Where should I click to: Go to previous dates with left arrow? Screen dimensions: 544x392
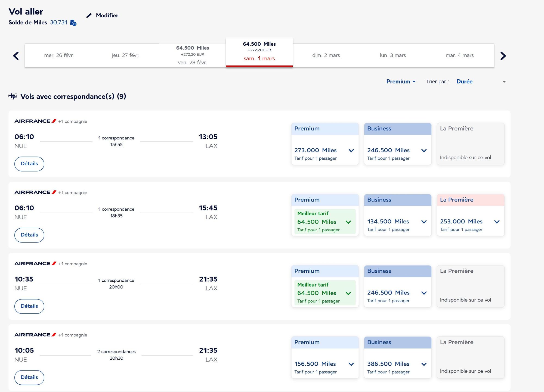(x=16, y=56)
